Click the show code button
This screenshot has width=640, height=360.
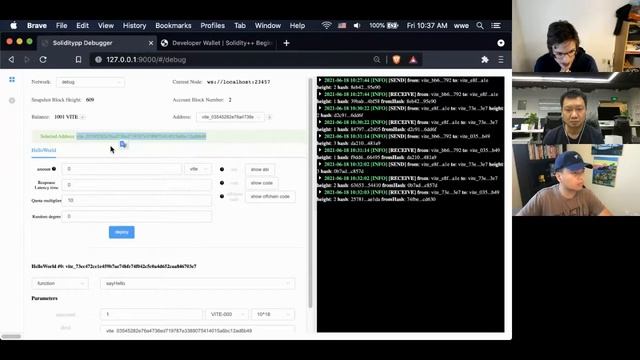[x=262, y=183]
